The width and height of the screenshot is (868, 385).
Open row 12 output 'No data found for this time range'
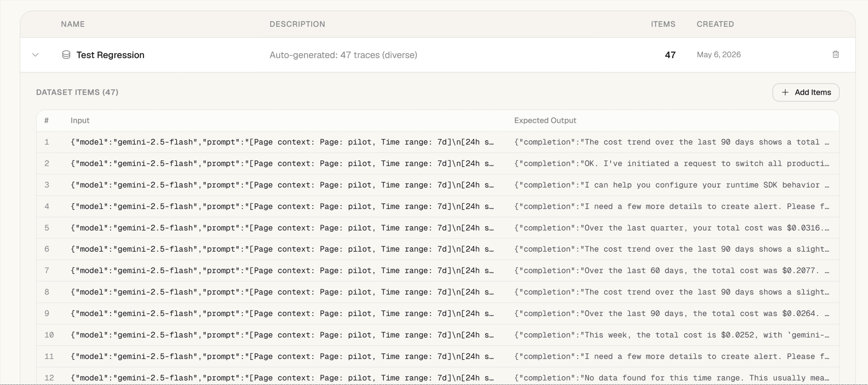coord(671,378)
